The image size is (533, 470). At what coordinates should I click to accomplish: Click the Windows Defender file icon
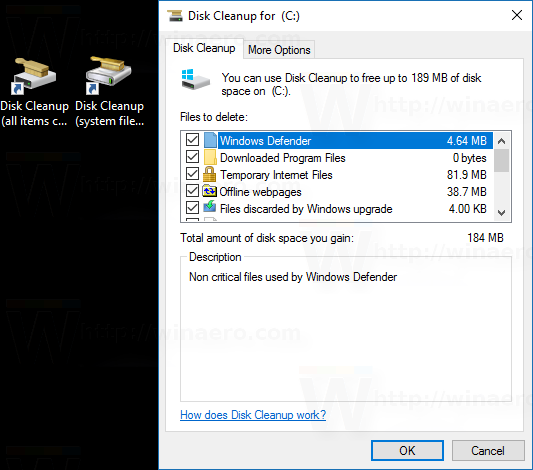tap(210, 140)
